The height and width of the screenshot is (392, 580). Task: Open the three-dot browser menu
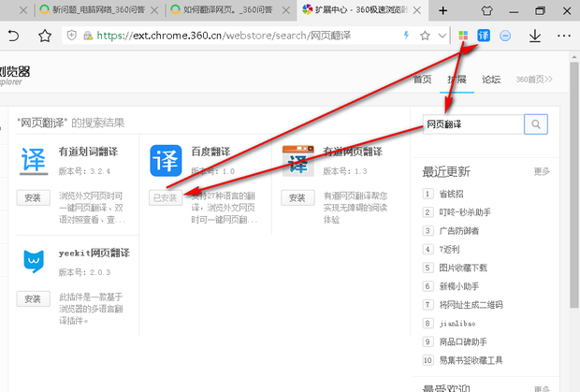(564, 36)
